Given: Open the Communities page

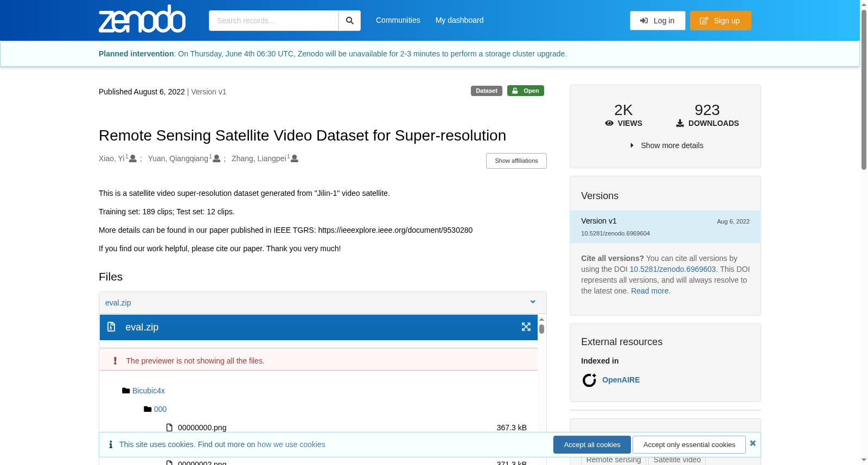Looking at the screenshot, I should [x=398, y=20].
